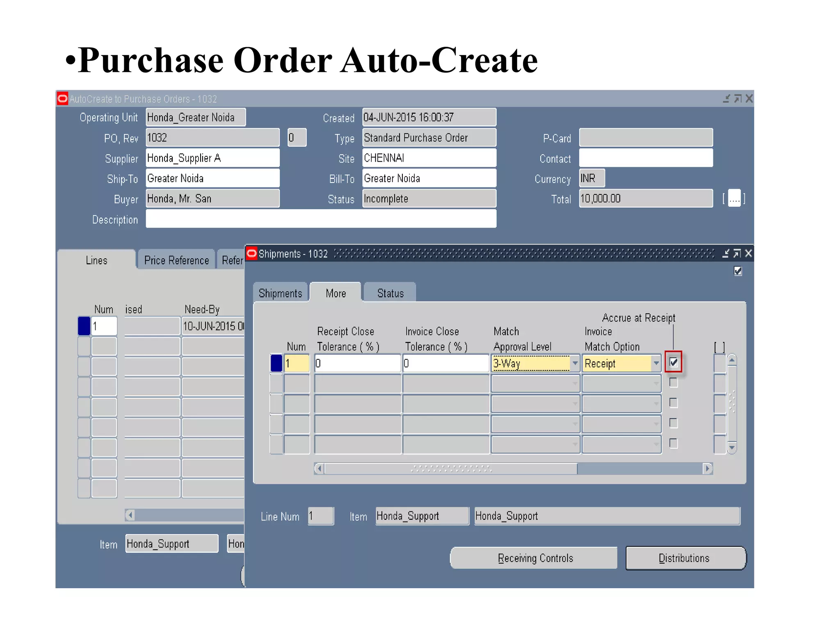Image resolution: width=840 pixels, height=630 pixels.
Task: Open Invoice Match Option dropdown showing Receipt
Action: [656, 363]
